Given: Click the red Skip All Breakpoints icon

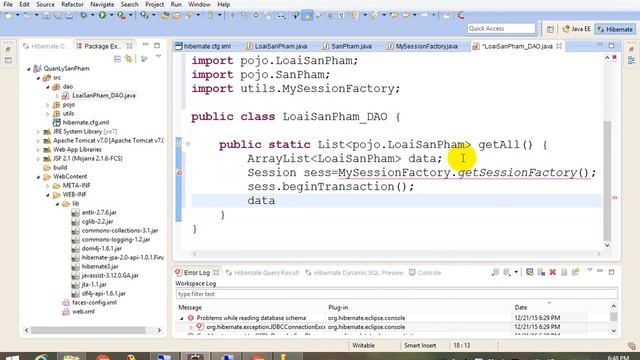Looking at the screenshot, I should pos(460,16).
